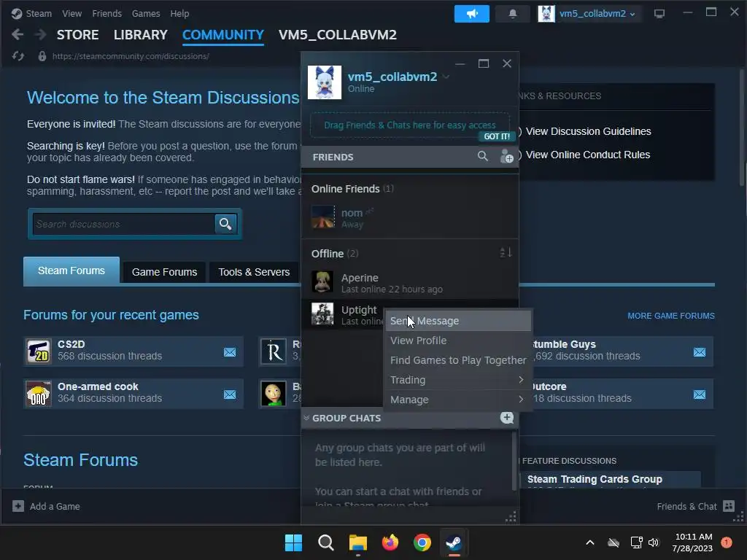The width and height of the screenshot is (747, 560).
Task: Open the notifications bell icon
Action: [513, 13]
